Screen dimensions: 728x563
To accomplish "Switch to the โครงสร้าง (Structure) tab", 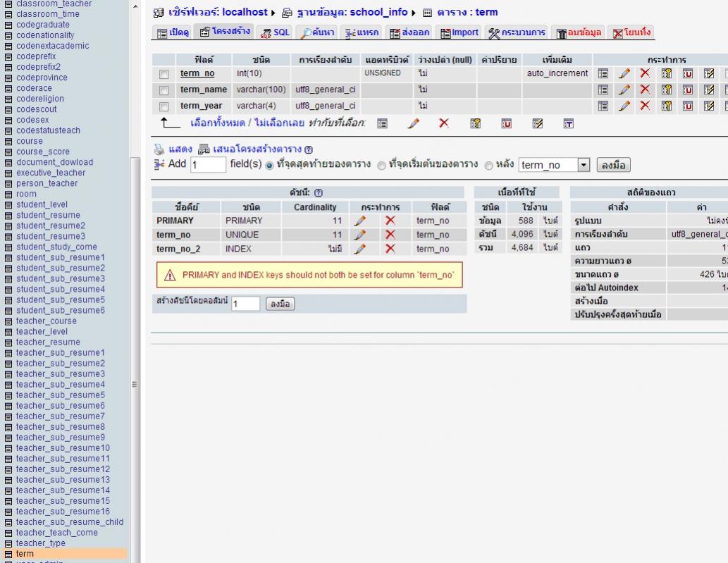I will (225, 32).
